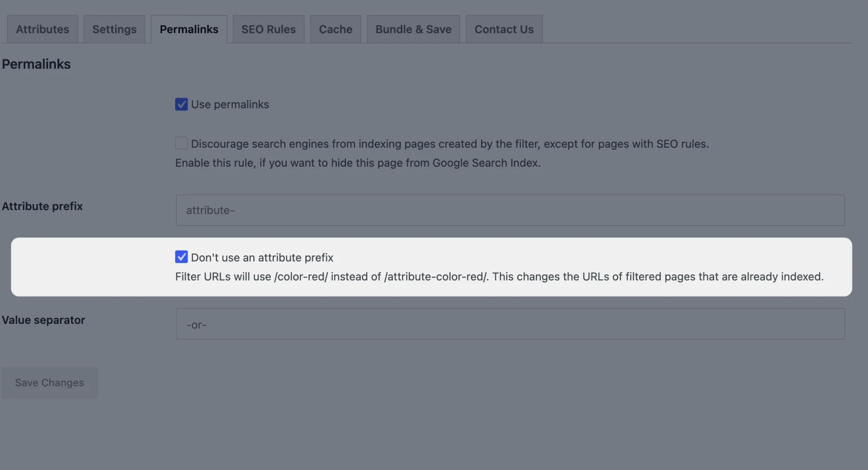Click the 'Enable this rule' help text

358,163
